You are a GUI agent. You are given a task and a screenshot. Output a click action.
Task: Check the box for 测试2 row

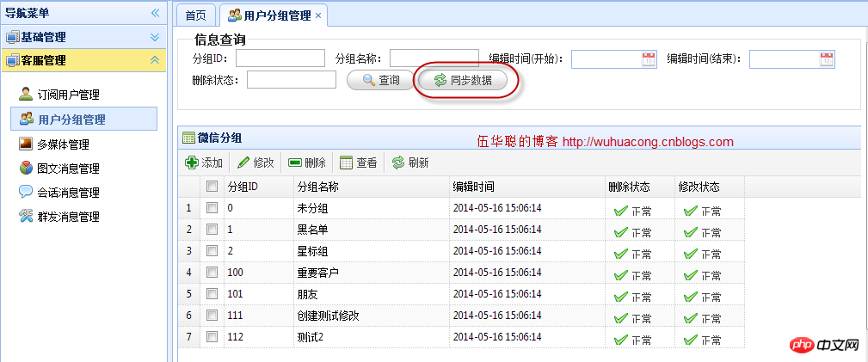coord(212,336)
